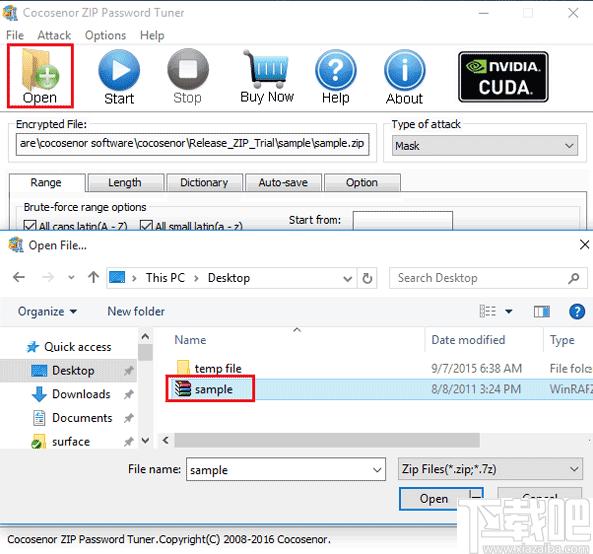The image size is (593, 554).
Task: Switch to the Range tab
Action: [x=46, y=183]
